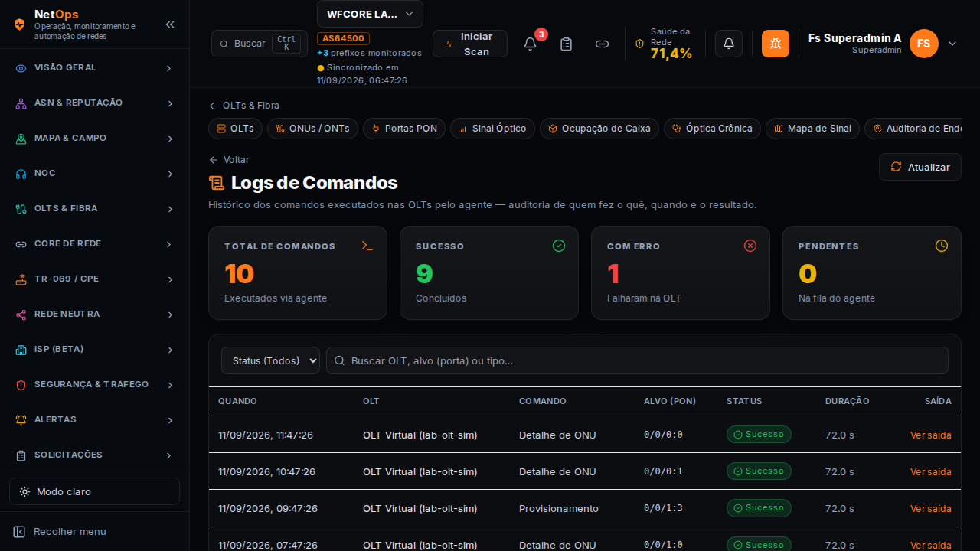980x551 pixels.
Task: Open Ver saída for the 11:47:26 command
Action: (931, 435)
